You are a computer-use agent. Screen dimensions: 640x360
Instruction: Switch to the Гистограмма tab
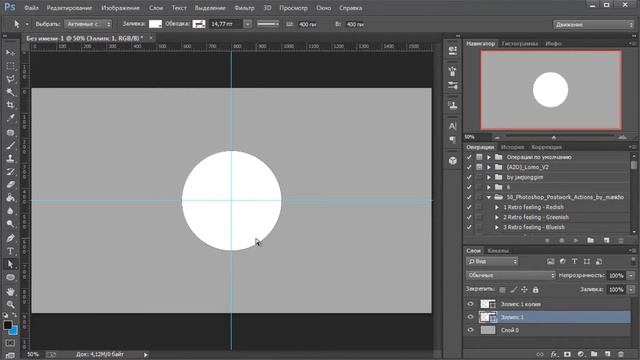[x=520, y=43]
